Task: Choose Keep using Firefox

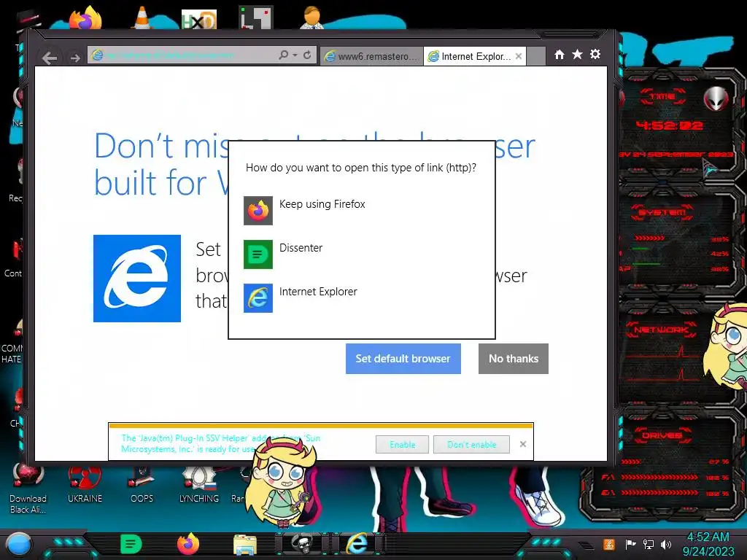Action: pos(362,210)
